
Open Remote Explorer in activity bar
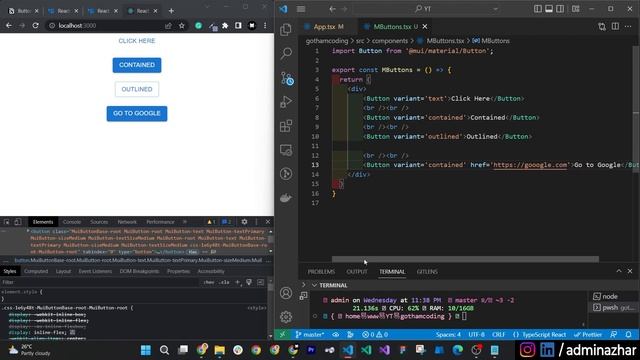click(x=286, y=150)
